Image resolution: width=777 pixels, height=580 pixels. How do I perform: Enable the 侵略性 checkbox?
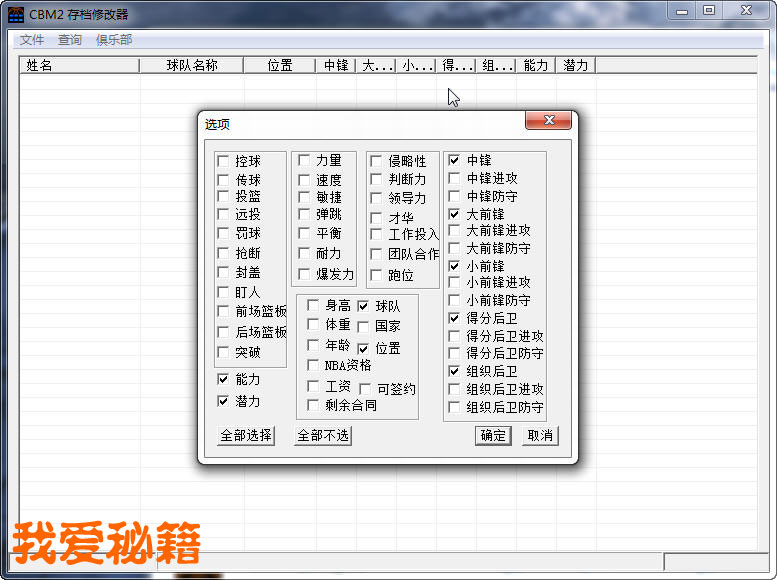click(x=376, y=161)
